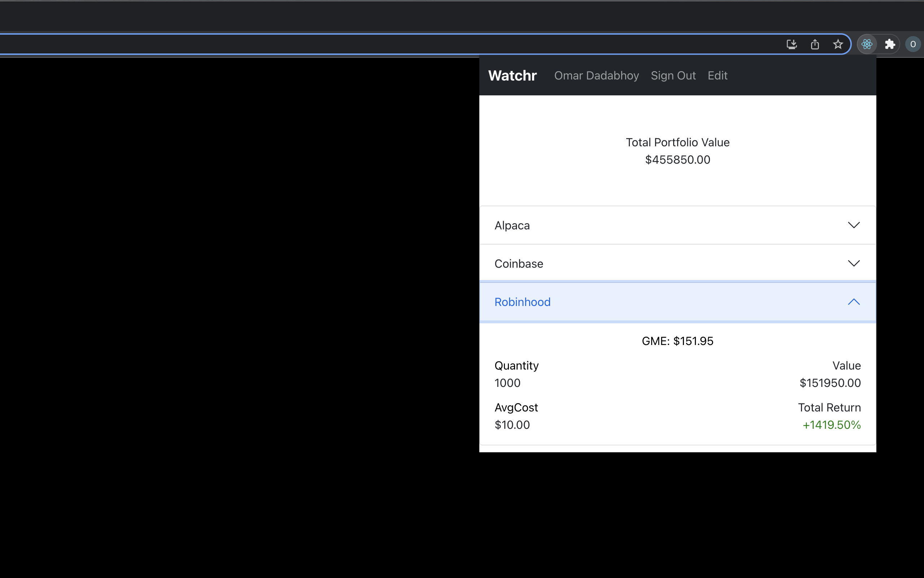
Task: Click Edit in the navbar
Action: (x=718, y=76)
